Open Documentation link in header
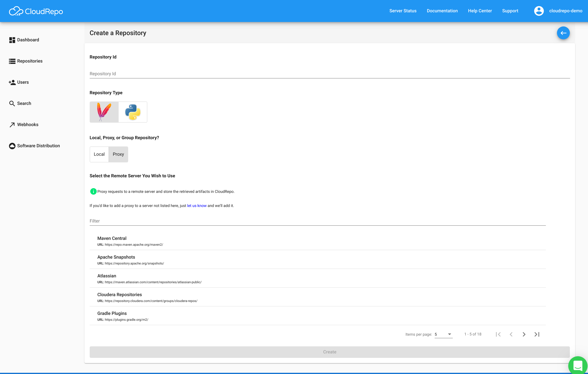Viewport: 588px width, 374px height. click(x=442, y=11)
